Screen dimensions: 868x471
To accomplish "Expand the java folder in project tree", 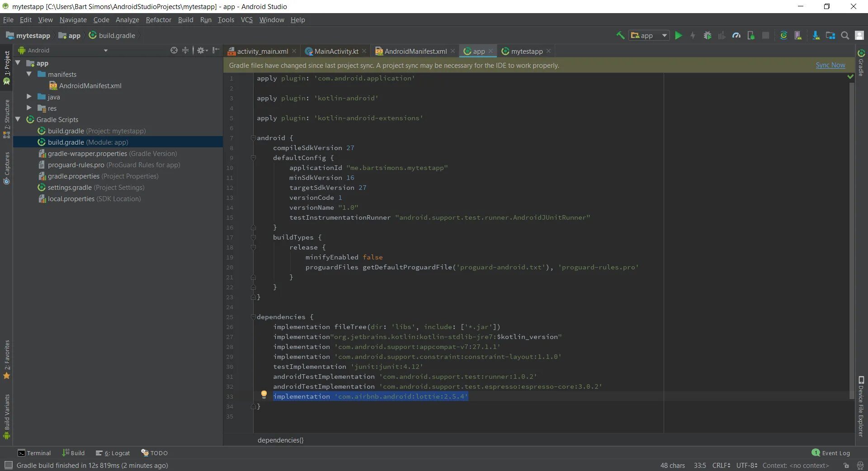I will pyautogui.click(x=29, y=97).
